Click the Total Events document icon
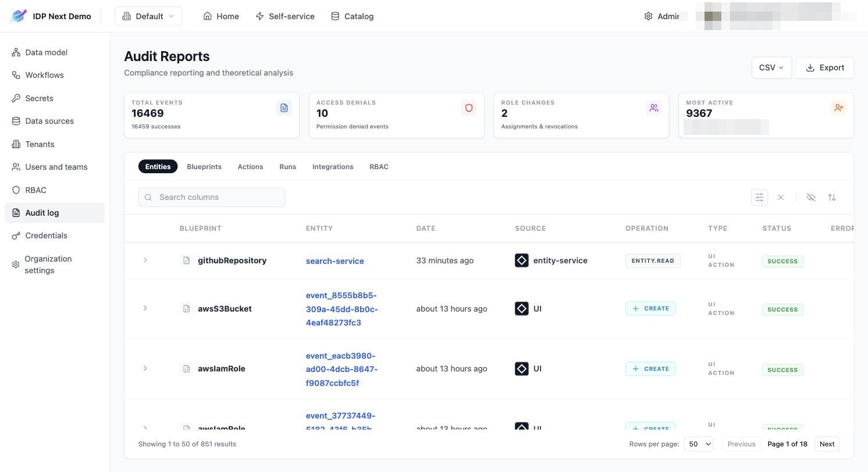 [284, 108]
